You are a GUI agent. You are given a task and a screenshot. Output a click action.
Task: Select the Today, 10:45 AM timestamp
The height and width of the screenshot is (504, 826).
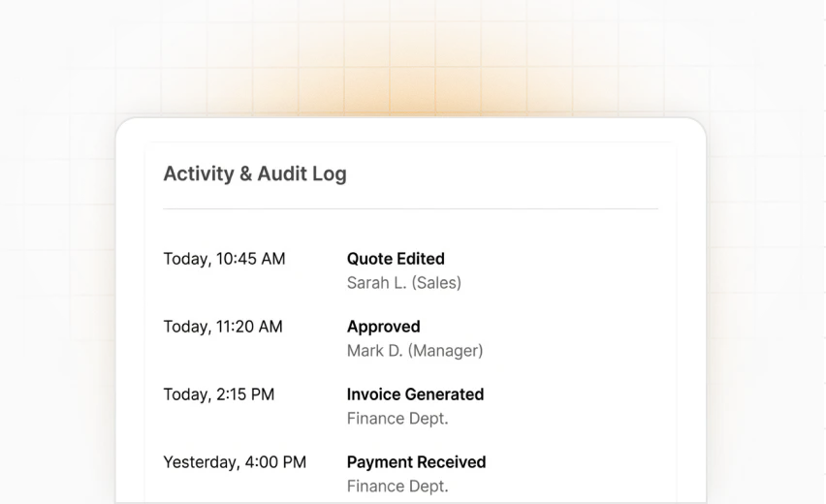pos(224,259)
